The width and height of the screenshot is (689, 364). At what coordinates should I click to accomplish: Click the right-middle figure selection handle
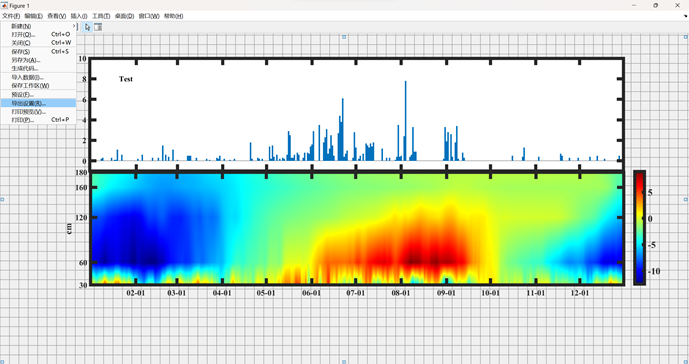(x=686, y=200)
